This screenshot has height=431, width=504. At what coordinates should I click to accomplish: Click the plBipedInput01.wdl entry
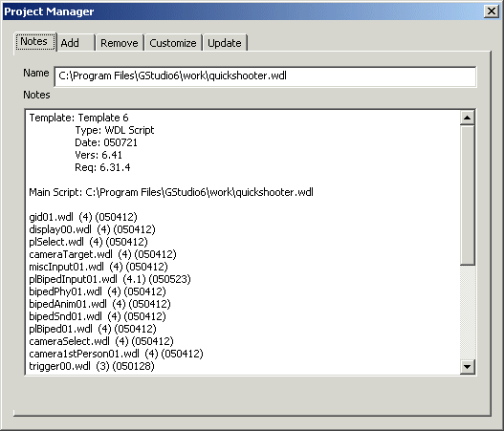pos(110,279)
